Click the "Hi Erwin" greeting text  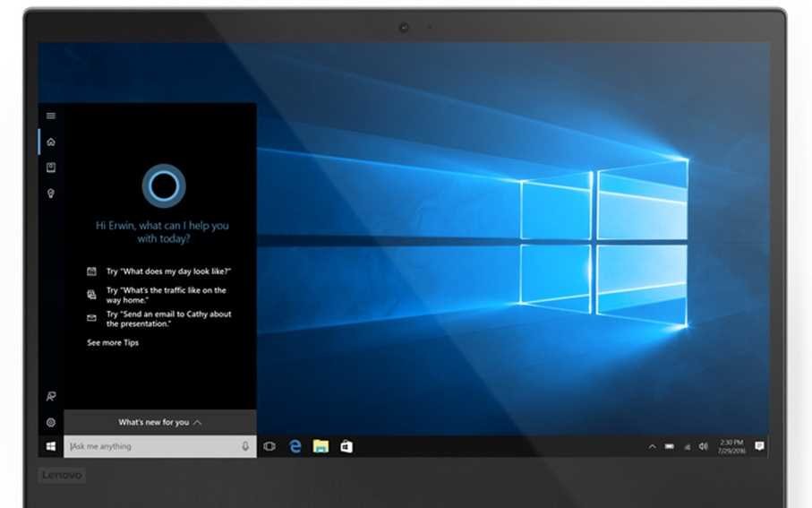[162, 232]
